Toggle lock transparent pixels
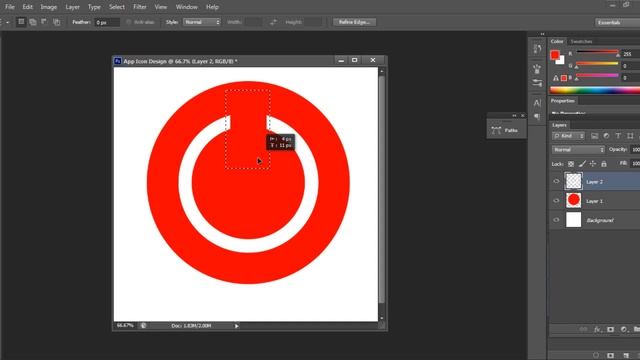Screen dimensions: 640x360 tap(571, 164)
